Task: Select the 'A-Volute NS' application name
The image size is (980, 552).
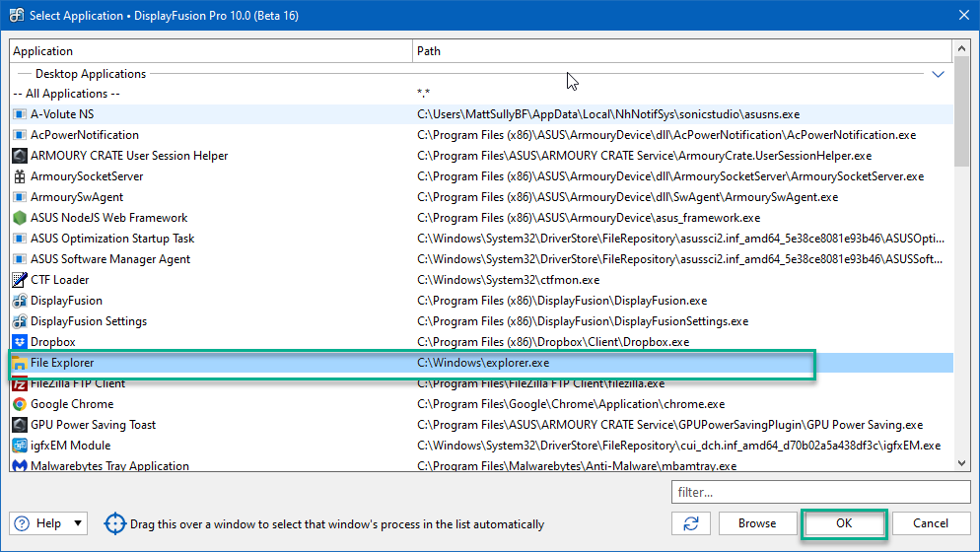Action: click(62, 114)
